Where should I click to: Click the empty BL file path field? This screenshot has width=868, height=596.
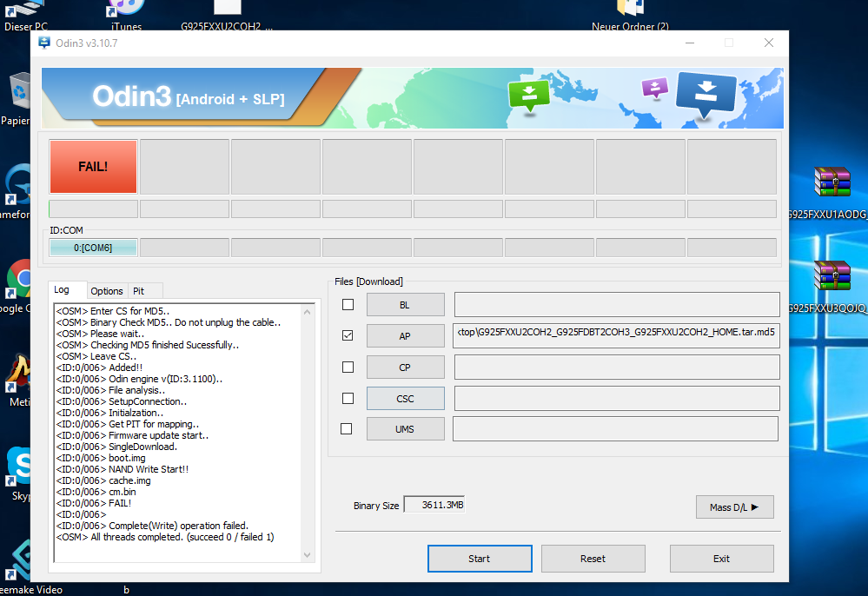[617, 305]
